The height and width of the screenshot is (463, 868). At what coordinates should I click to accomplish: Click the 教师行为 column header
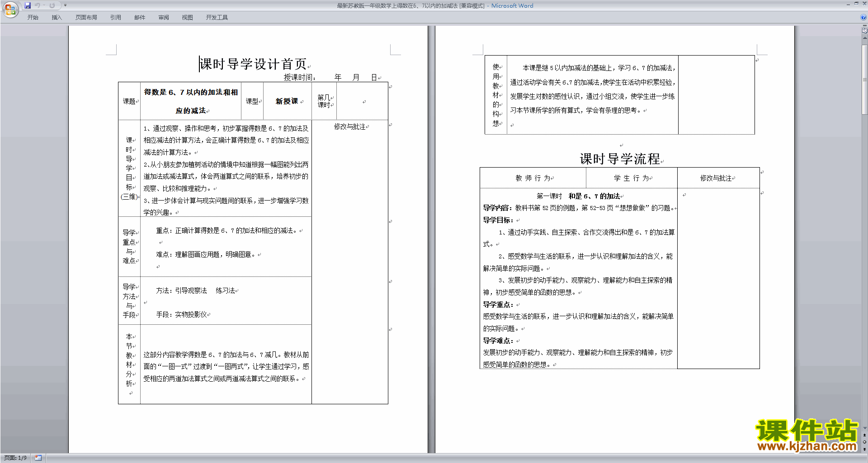533,178
